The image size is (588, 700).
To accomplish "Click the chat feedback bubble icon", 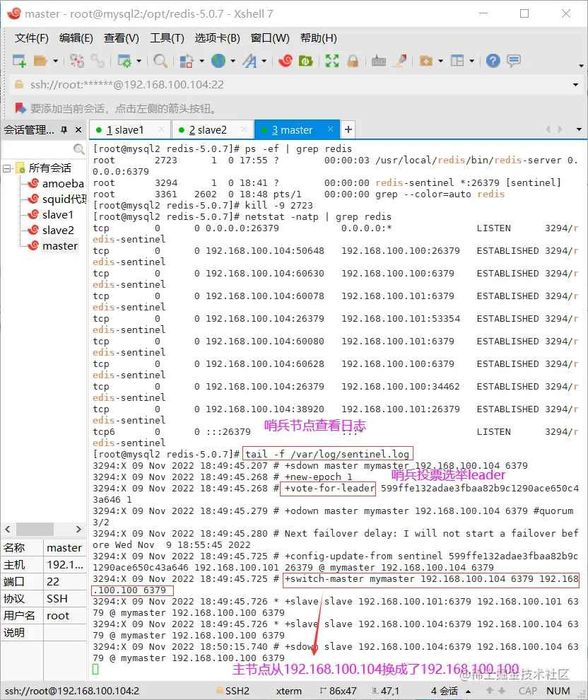I will click(x=514, y=61).
